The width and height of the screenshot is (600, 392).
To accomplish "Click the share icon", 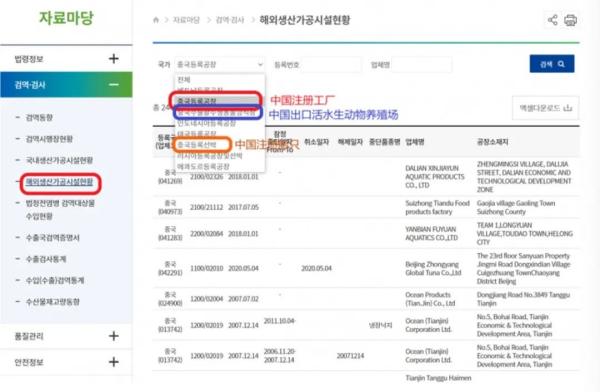I will tap(552, 20).
